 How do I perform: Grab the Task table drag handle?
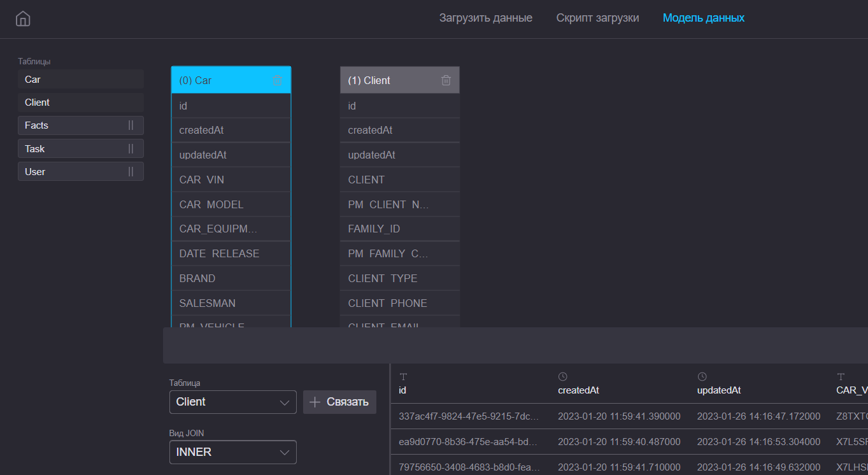coord(131,148)
